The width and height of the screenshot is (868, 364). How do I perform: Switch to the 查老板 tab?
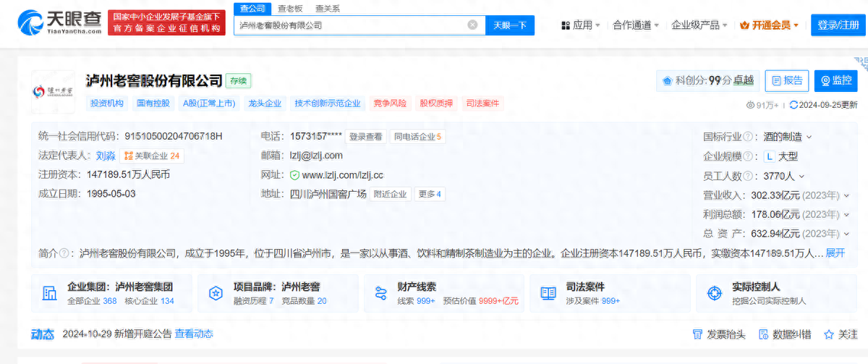pos(291,8)
